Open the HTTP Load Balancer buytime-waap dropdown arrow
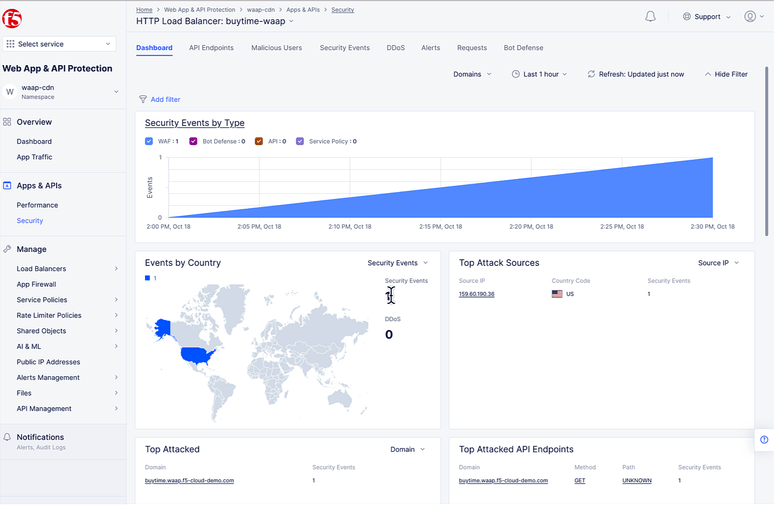The width and height of the screenshot is (774, 505). (291, 21)
